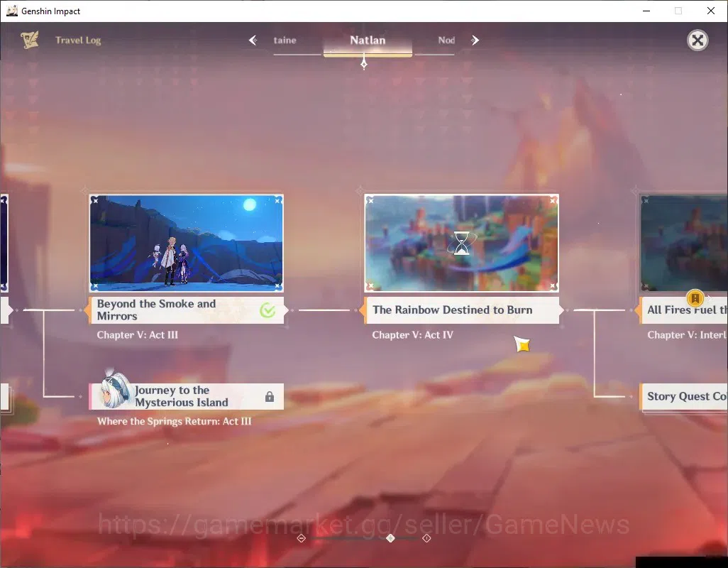Click the Genshin Impact window icon
The width and height of the screenshot is (728, 568).
tap(11, 11)
